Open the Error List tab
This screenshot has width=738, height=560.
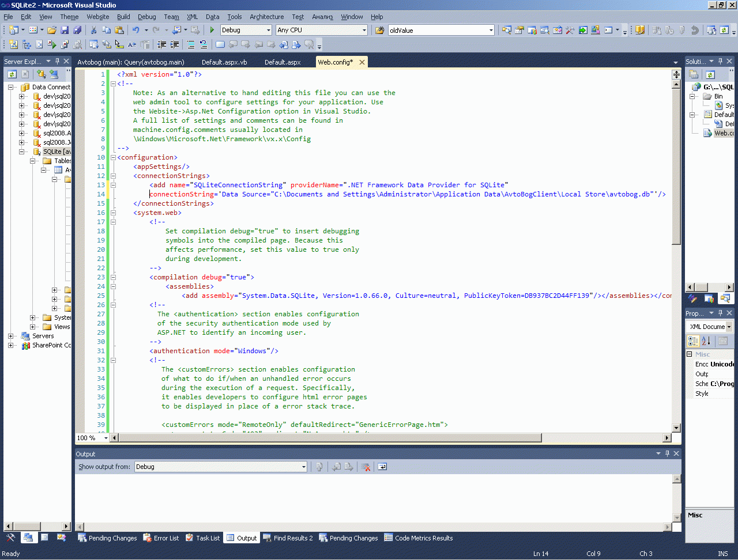(161, 538)
